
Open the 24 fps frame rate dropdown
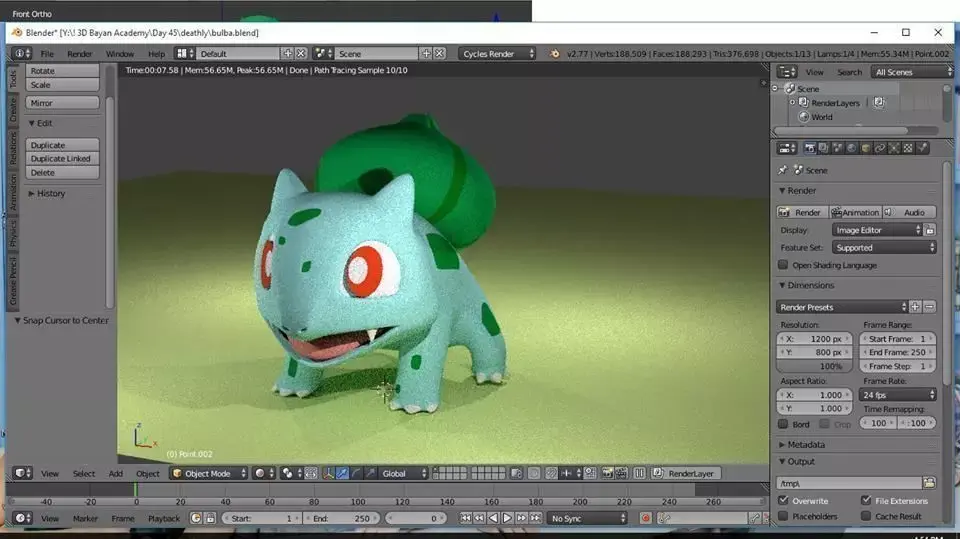click(x=898, y=395)
